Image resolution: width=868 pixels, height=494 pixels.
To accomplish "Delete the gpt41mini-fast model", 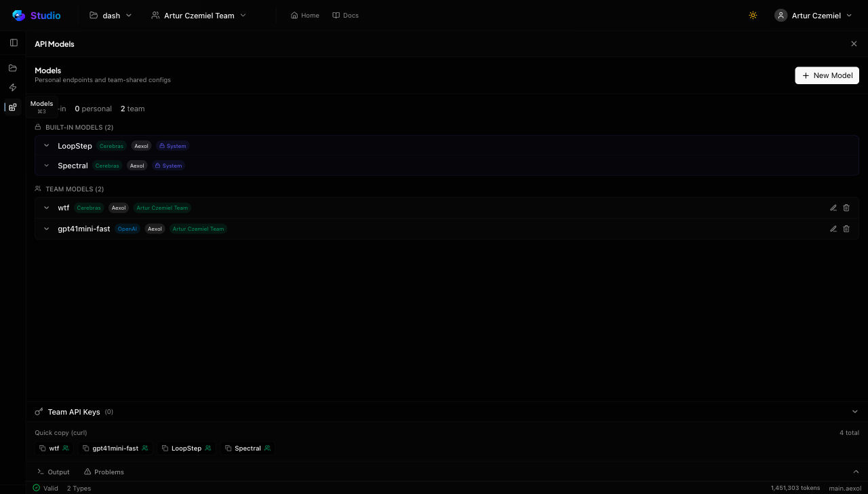I will (x=846, y=229).
